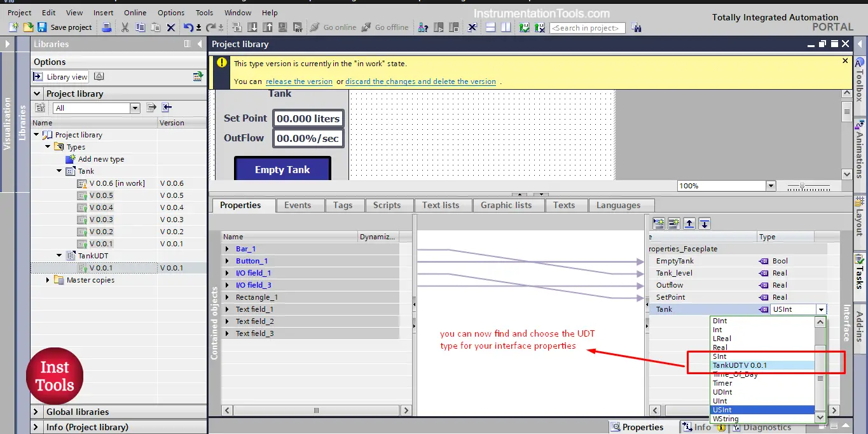
Task: Click the move property down icon
Action: pyautogui.click(x=704, y=223)
